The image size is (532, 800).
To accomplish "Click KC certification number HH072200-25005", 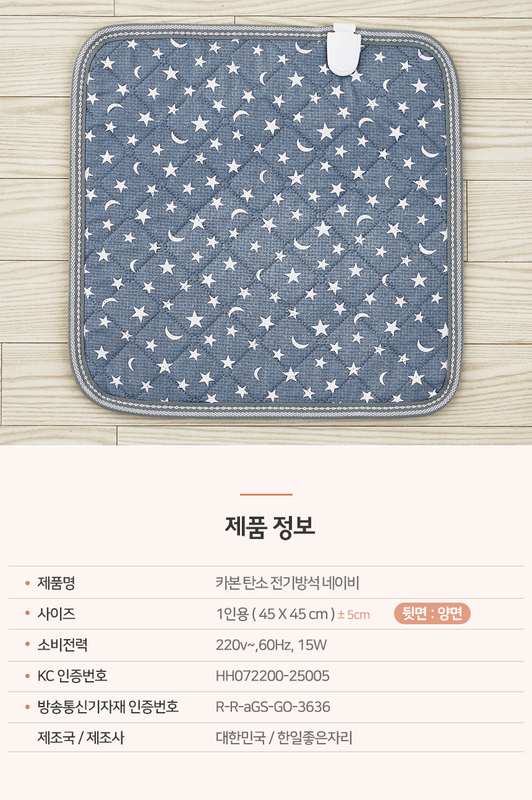I will click(x=272, y=676).
